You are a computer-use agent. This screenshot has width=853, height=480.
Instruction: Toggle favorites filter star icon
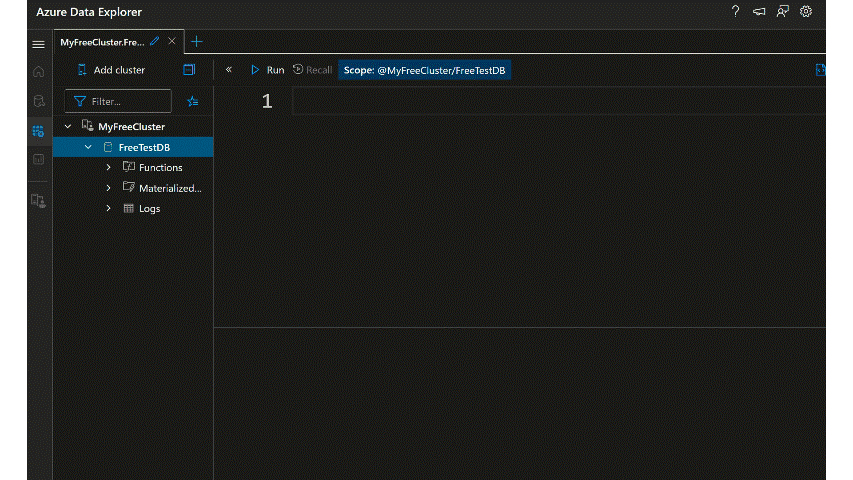(x=193, y=101)
